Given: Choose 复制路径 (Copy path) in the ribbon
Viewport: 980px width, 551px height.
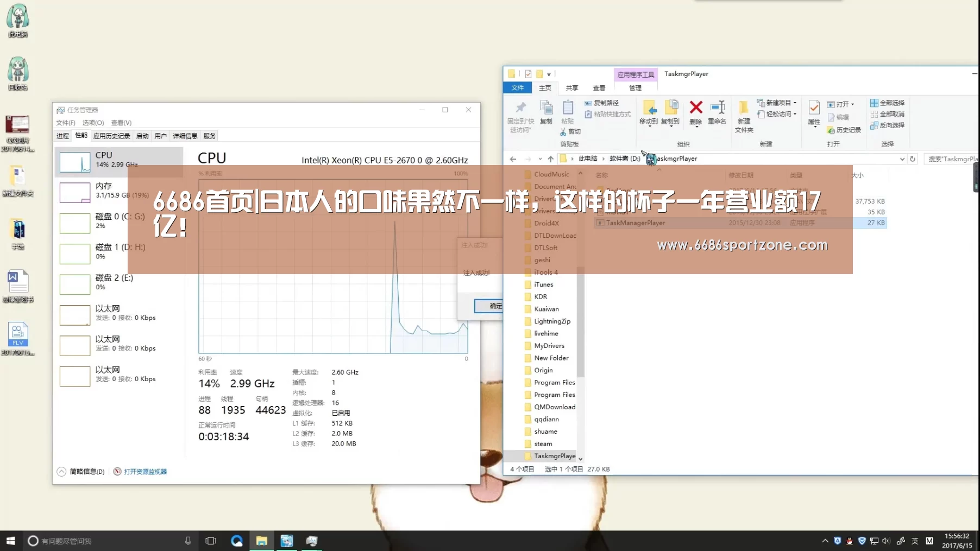Looking at the screenshot, I should tap(602, 103).
